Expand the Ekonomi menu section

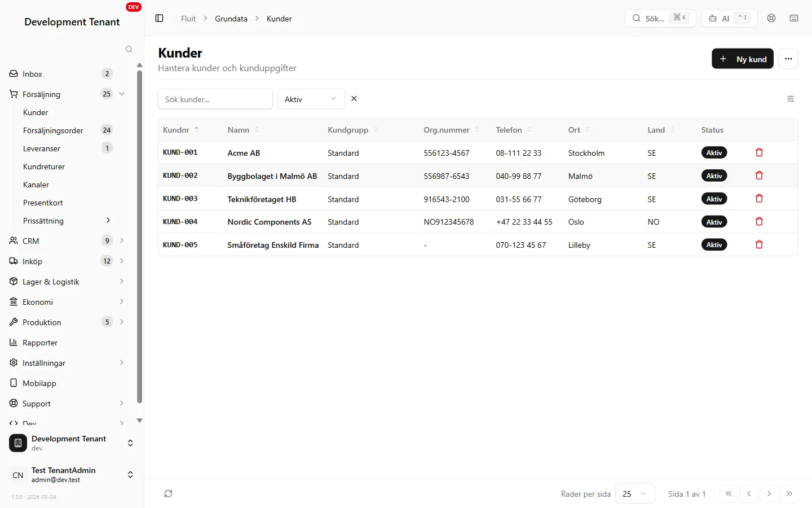coord(122,301)
